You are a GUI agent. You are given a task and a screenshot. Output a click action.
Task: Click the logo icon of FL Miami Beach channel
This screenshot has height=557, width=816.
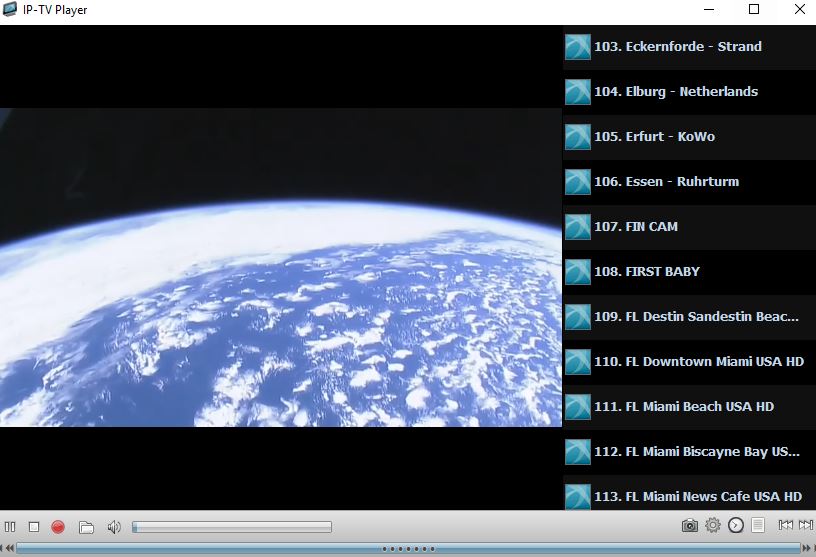click(578, 407)
